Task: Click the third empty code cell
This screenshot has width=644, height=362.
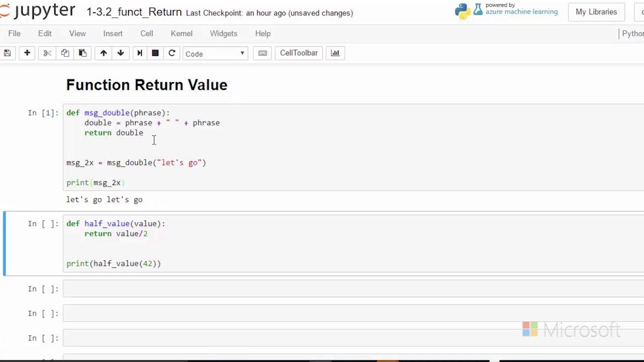Action: (x=353, y=338)
